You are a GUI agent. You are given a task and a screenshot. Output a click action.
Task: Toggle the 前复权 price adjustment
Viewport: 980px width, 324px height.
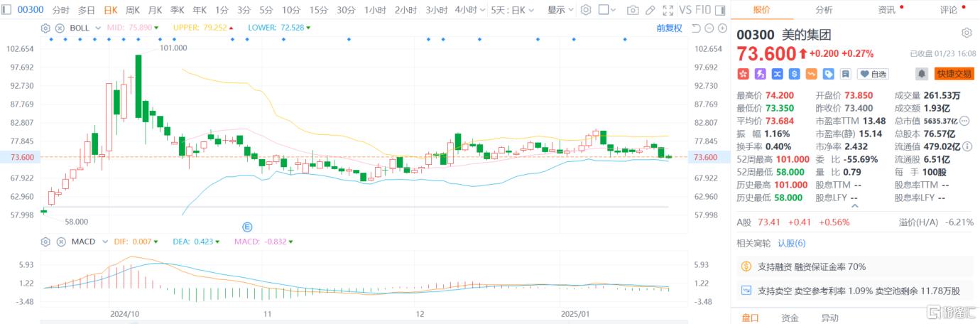[x=669, y=28]
